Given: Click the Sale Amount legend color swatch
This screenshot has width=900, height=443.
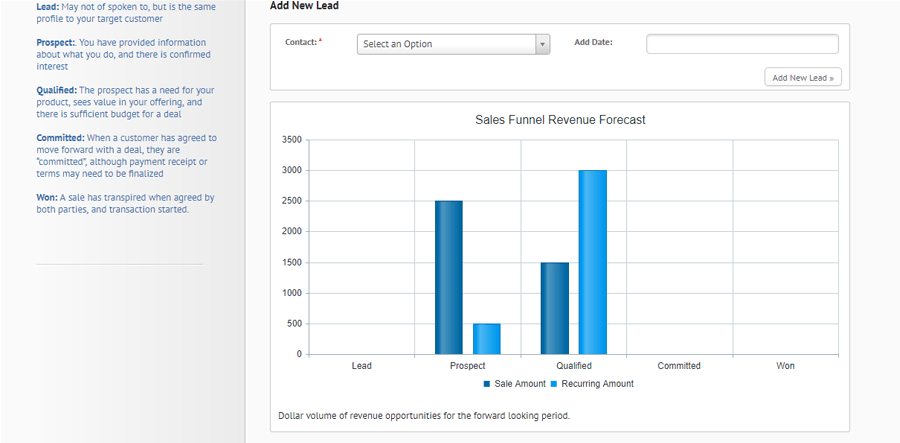Looking at the screenshot, I should (487, 384).
